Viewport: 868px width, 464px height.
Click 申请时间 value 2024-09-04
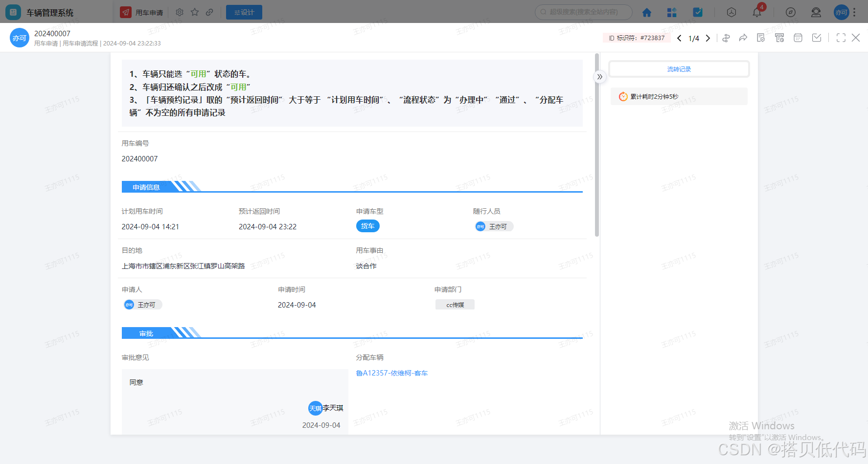297,305
